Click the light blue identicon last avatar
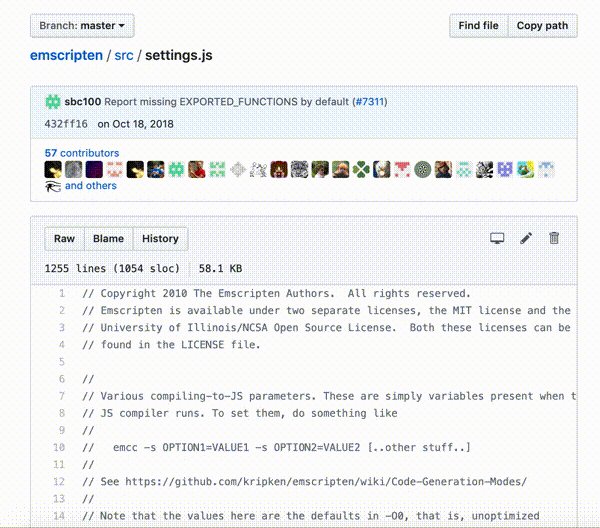Image resolution: width=600 pixels, height=528 pixels. (x=546, y=169)
